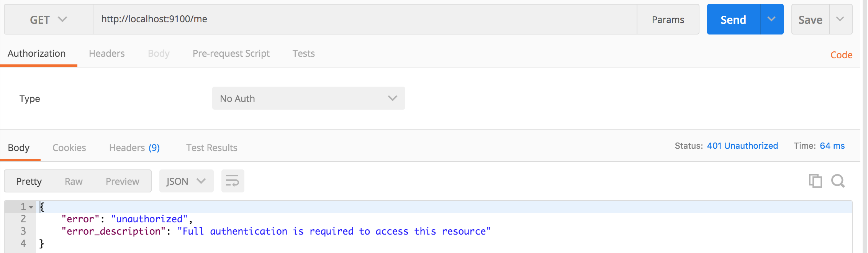Toggle text wrapping in response viewer

[233, 181]
